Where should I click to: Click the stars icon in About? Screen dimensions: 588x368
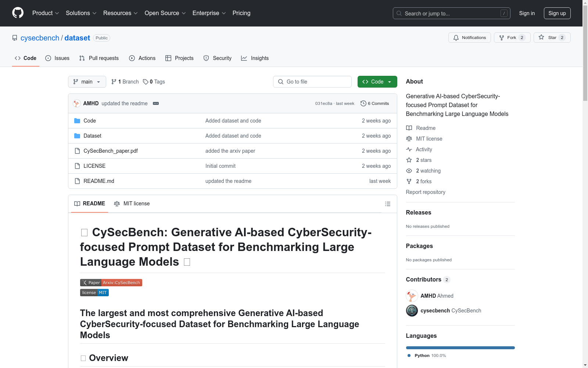click(x=409, y=160)
